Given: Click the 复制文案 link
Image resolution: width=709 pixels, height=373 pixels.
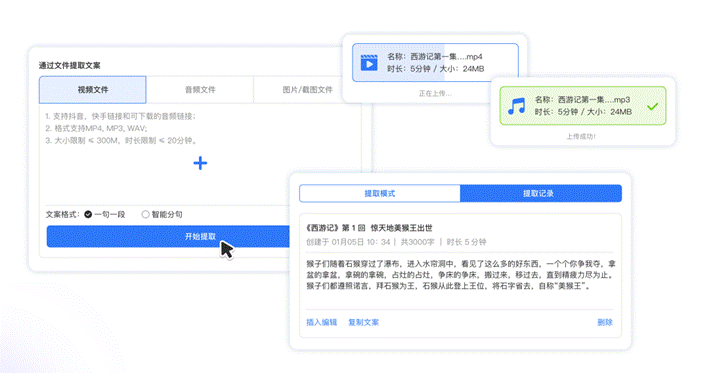Looking at the screenshot, I should click(364, 322).
